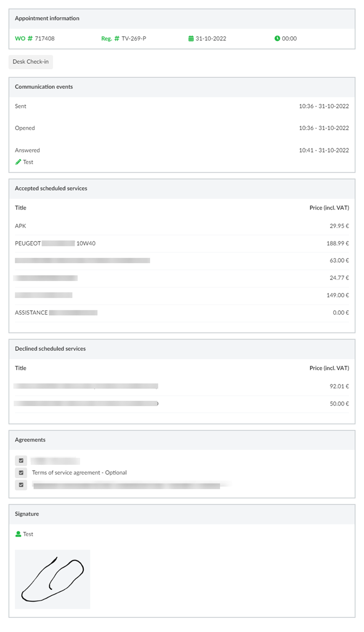Click the green clock icon

pyautogui.click(x=277, y=38)
